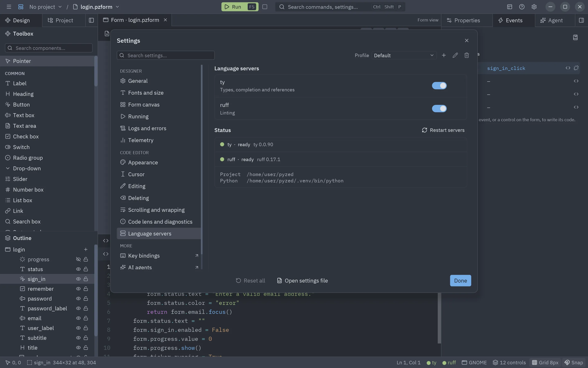Open settings gear in title bar

[x=534, y=7]
